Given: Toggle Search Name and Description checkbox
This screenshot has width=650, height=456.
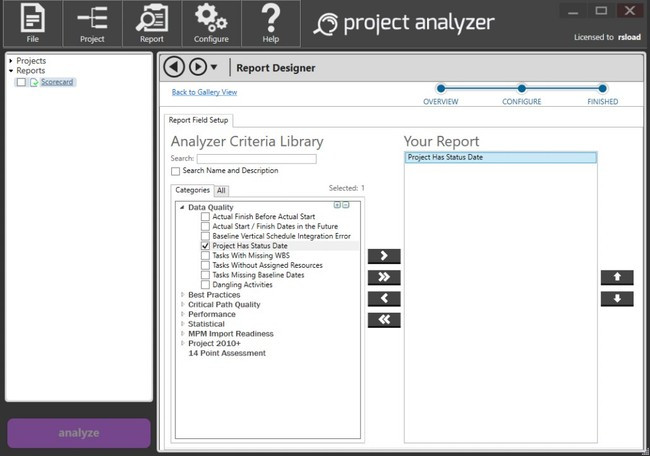Looking at the screenshot, I should (176, 171).
